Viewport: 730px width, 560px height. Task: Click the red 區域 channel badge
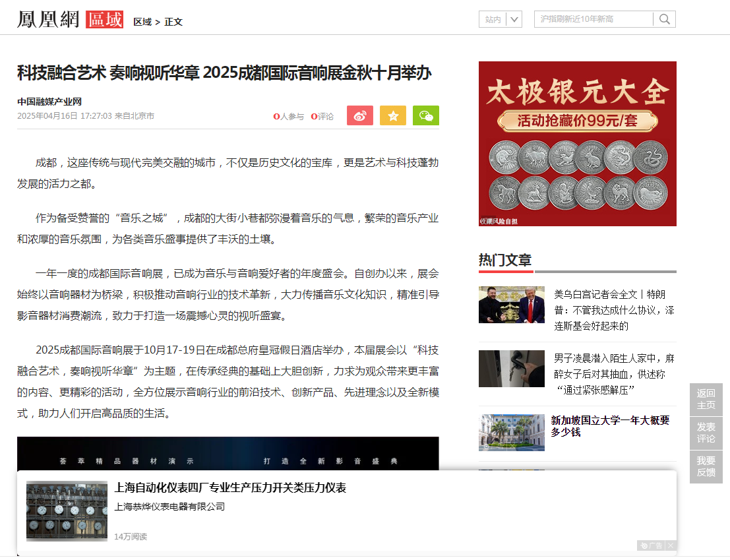[x=104, y=20]
